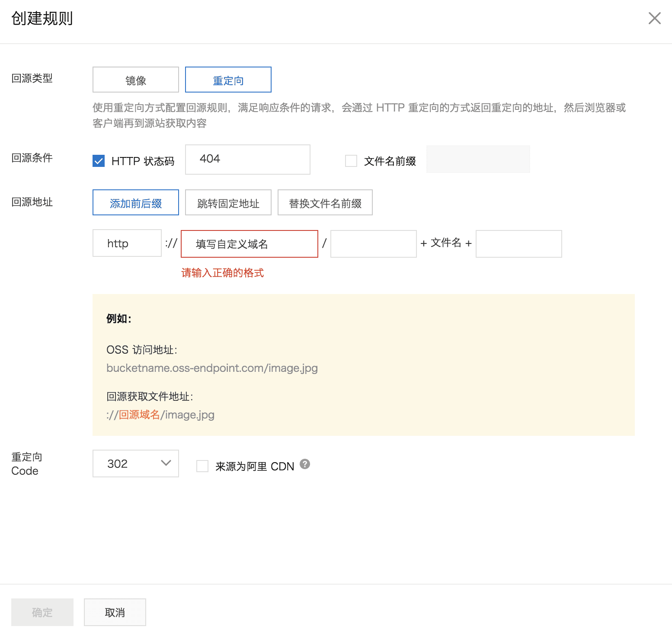Image resolution: width=672 pixels, height=633 pixels.
Task: Choose the 添加前后缀 address option
Action: 135,202
